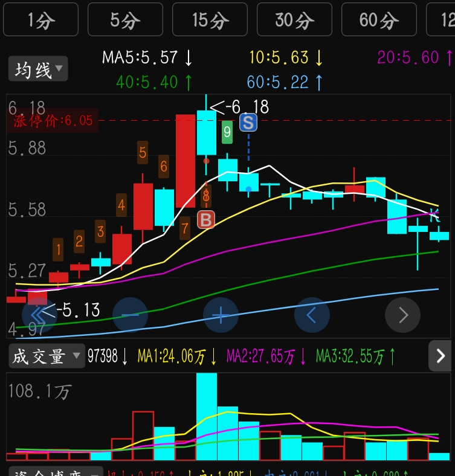The height and width of the screenshot is (476, 455).
Task: Tap the plus zoom-in chart button
Action: 221,315
